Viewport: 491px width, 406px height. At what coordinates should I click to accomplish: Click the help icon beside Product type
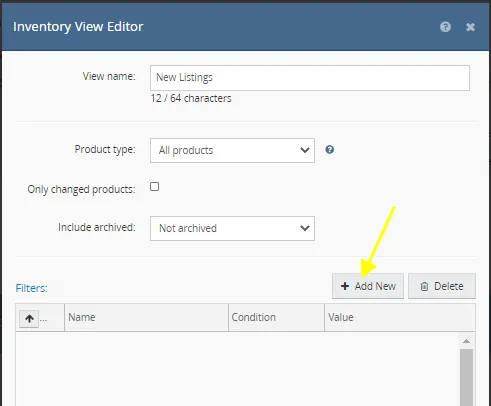point(330,150)
